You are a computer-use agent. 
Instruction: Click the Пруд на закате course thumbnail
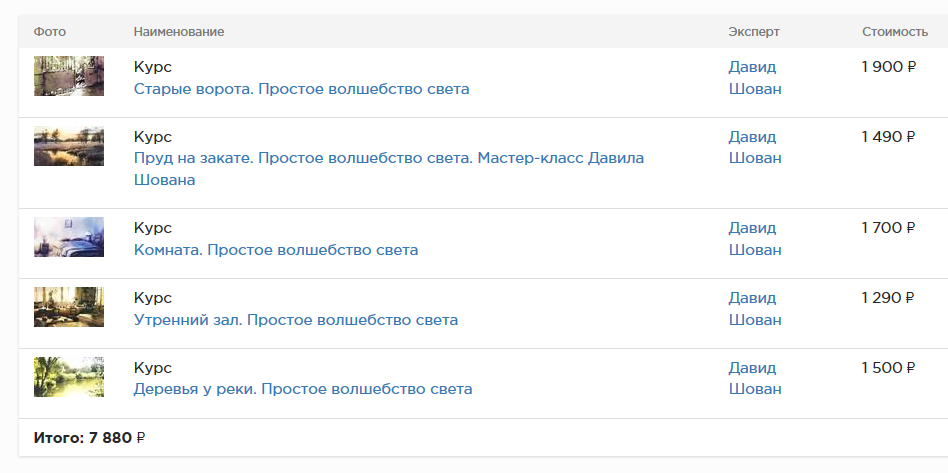[69, 146]
